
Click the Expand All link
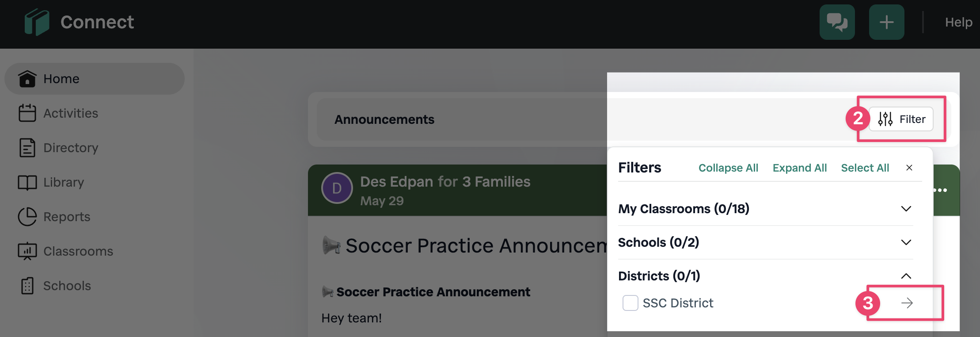[799, 168]
